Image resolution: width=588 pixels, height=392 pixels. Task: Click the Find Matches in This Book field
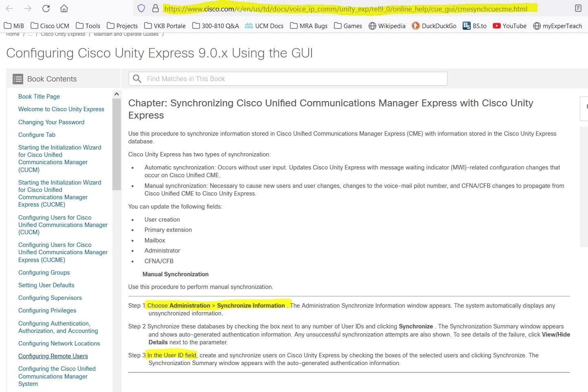pyautogui.click(x=288, y=79)
